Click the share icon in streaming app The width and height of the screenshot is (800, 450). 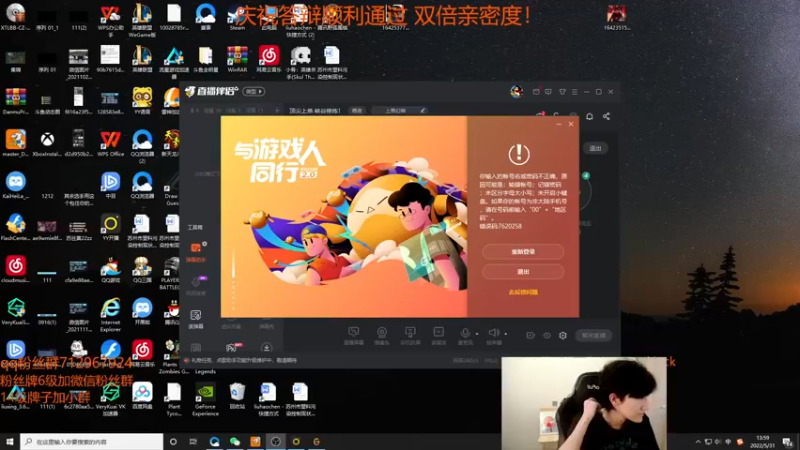(606, 116)
